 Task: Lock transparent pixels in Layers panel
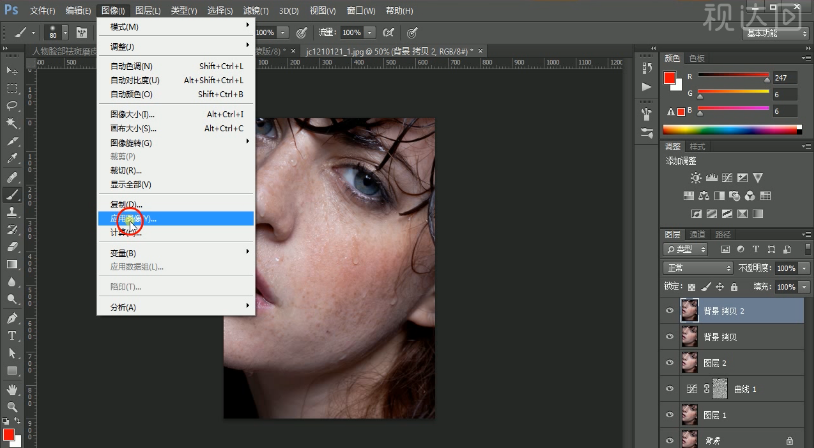691,287
